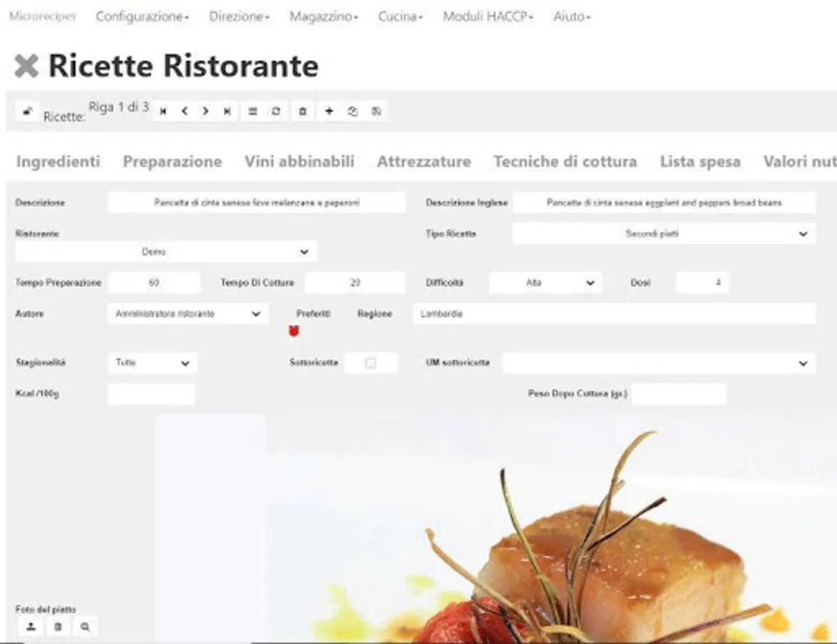This screenshot has width=837, height=644.
Task: Open the Cucina menu
Action: (x=401, y=16)
